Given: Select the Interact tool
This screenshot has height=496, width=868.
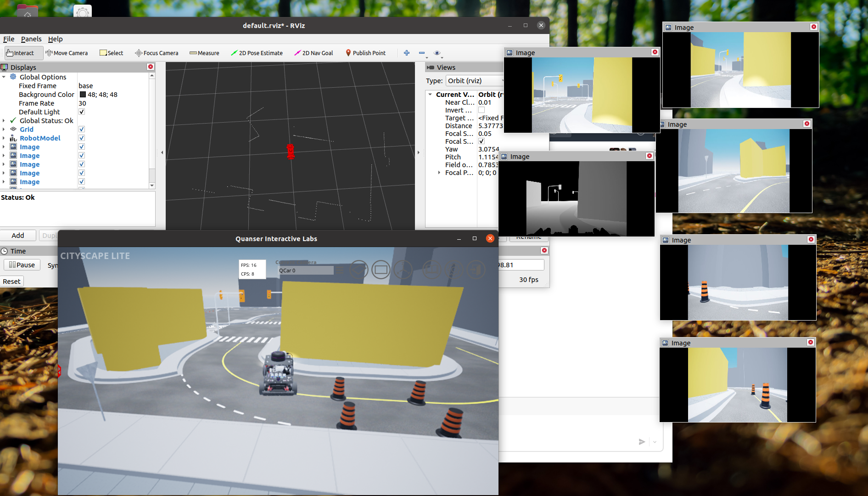Looking at the screenshot, I should (20, 53).
